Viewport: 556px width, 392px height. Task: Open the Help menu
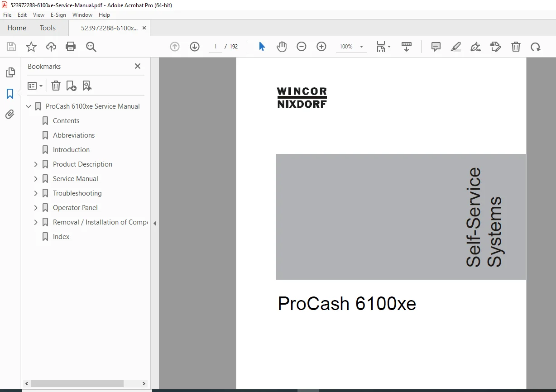[x=104, y=15]
